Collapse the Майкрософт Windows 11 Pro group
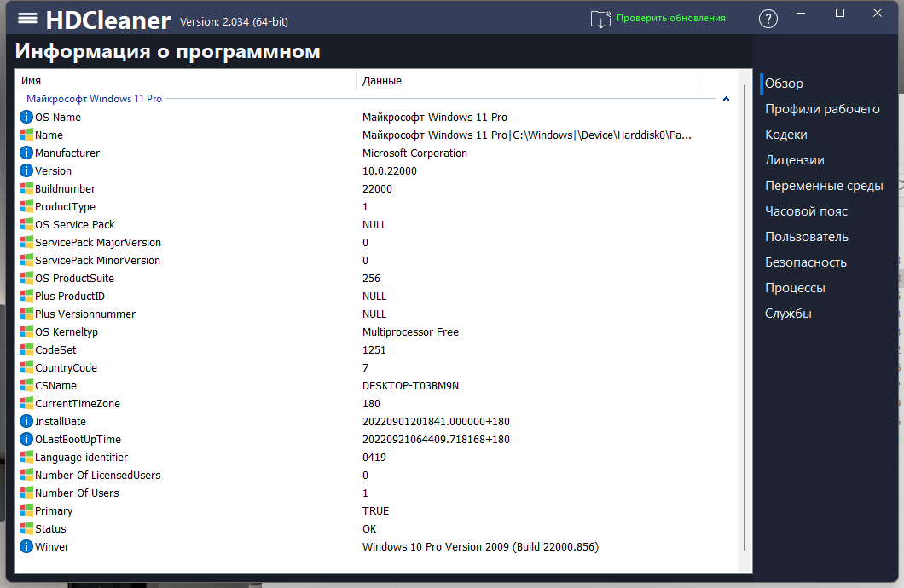 click(x=726, y=99)
